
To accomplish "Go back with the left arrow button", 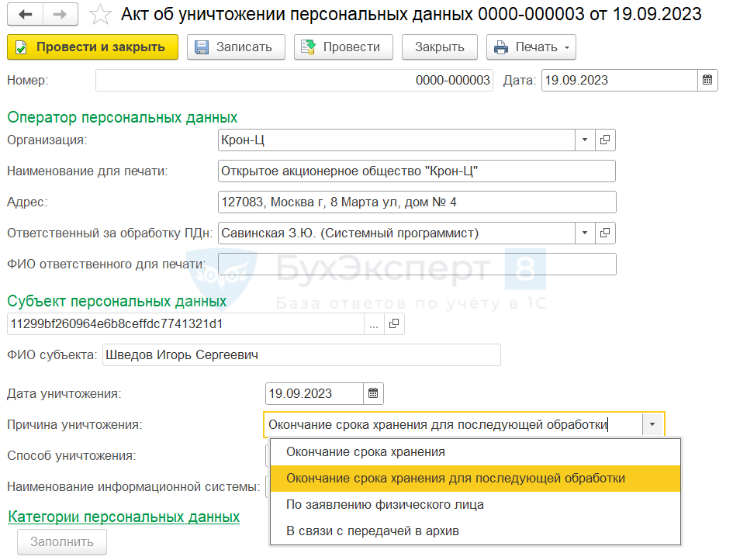I will click(26, 15).
